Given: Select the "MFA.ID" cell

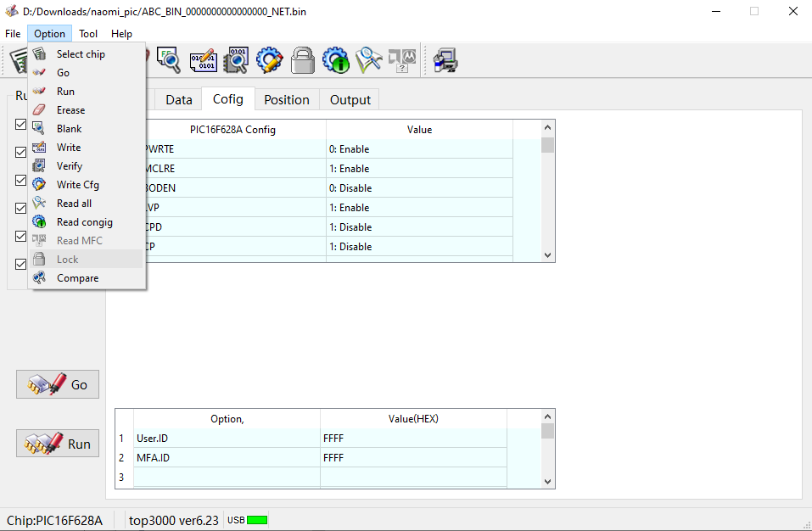Looking at the screenshot, I should point(227,458).
